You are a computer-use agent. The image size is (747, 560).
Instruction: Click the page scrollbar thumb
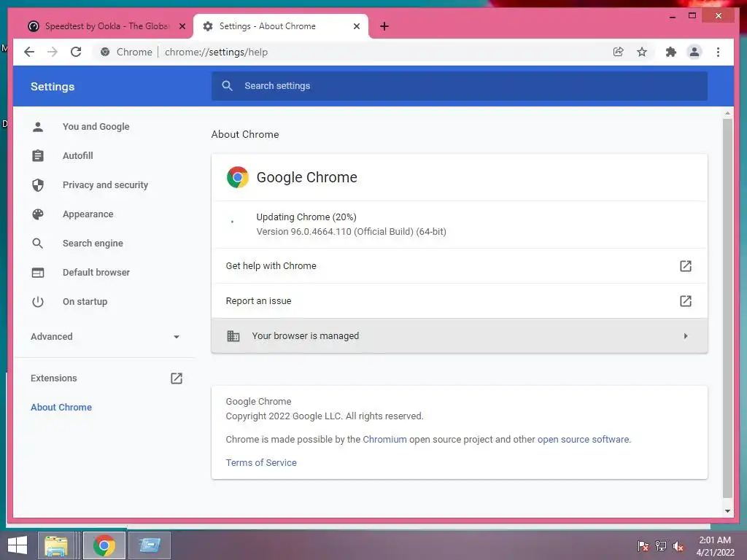(727, 308)
